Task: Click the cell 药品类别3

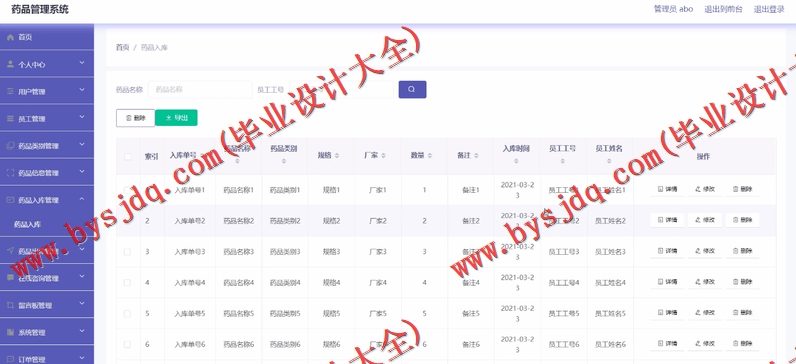Action: pos(285,252)
